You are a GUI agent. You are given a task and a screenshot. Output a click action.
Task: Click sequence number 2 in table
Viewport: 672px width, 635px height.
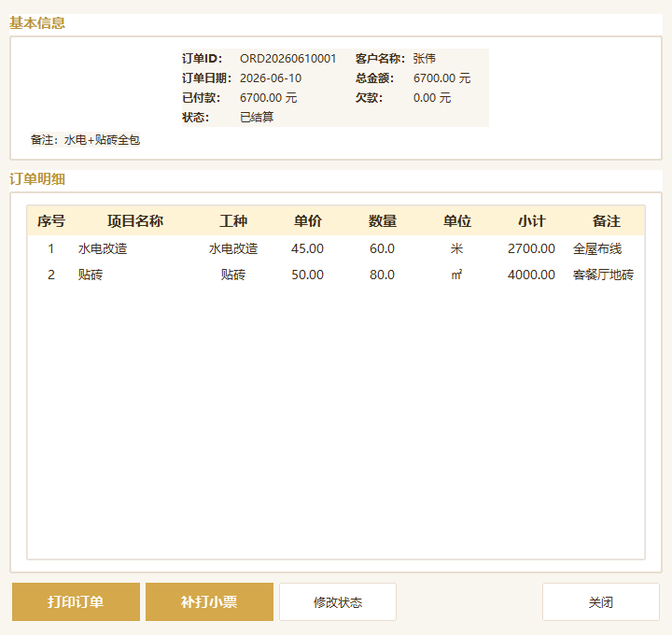51,275
